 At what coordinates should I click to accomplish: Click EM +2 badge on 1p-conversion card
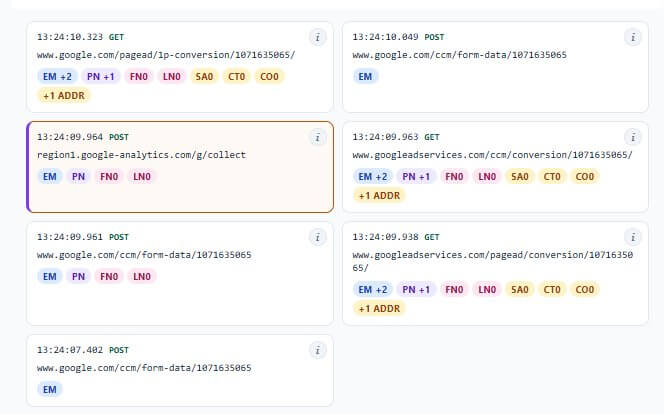point(57,77)
